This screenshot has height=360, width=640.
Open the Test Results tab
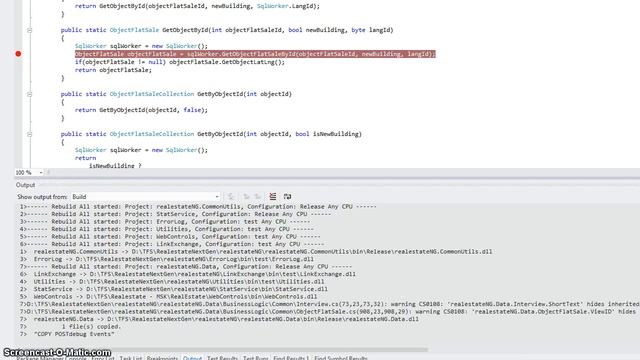[222, 358]
